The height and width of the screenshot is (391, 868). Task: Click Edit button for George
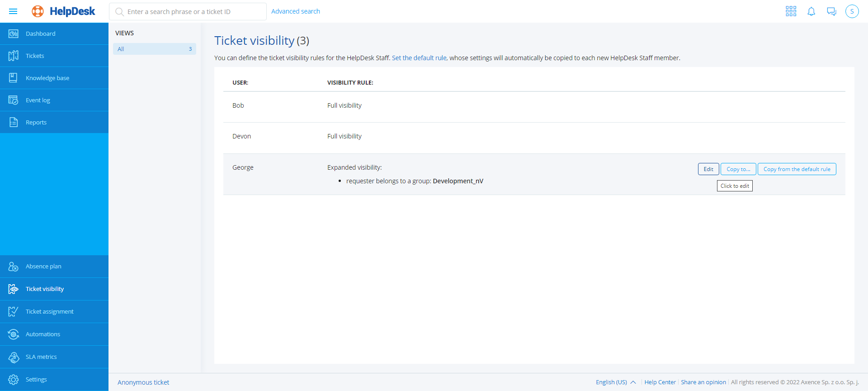[x=708, y=169]
